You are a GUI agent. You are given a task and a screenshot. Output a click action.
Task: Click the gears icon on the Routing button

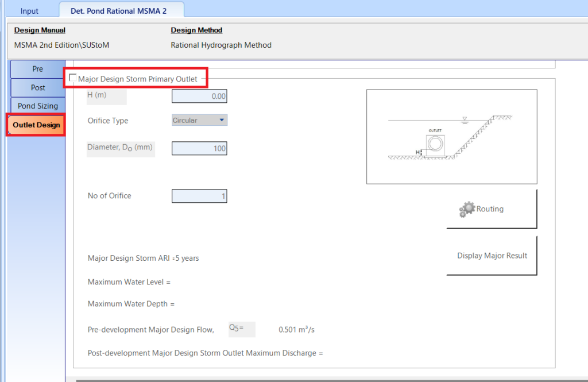[x=469, y=209]
